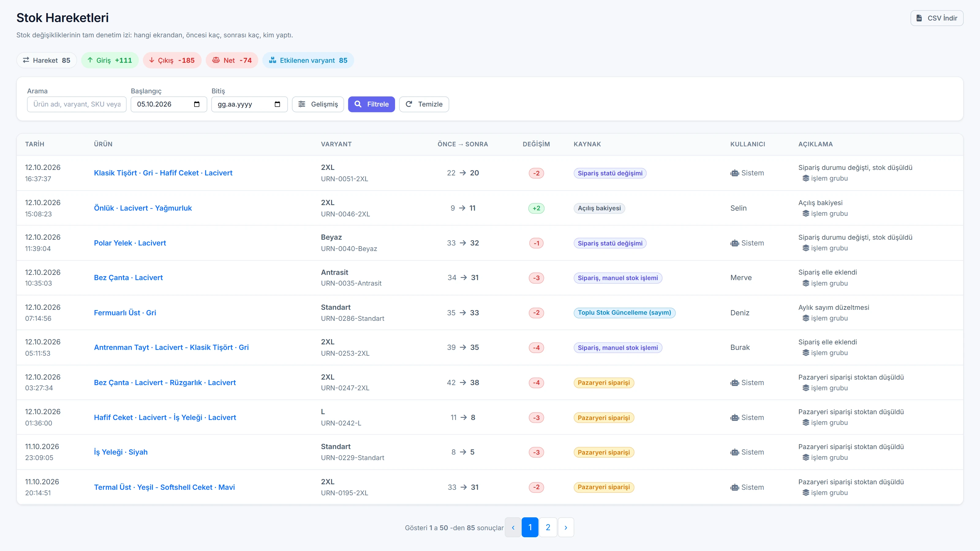Click previous page left chevron
The height and width of the screenshot is (551, 980).
coord(513,527)
